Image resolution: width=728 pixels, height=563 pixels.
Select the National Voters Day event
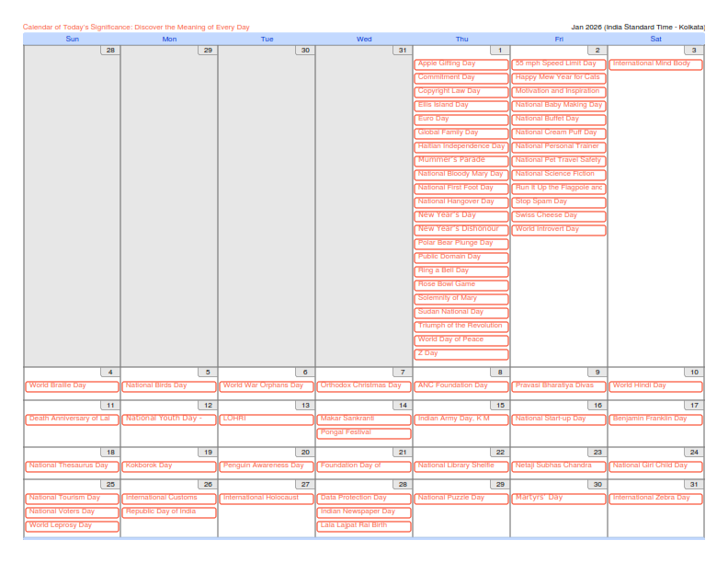point(72,511)
